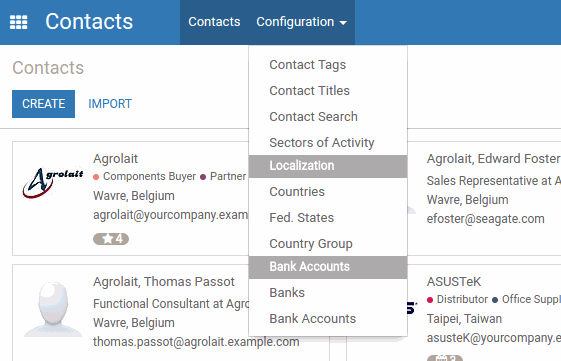Click the pink dot beside Distributor tag

pos(430,300)
